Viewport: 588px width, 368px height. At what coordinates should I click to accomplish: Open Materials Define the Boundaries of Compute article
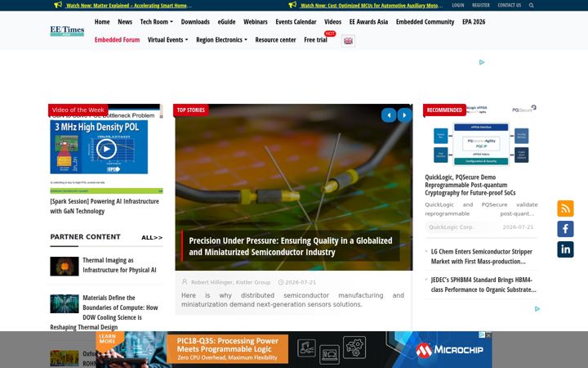(105, 312)
